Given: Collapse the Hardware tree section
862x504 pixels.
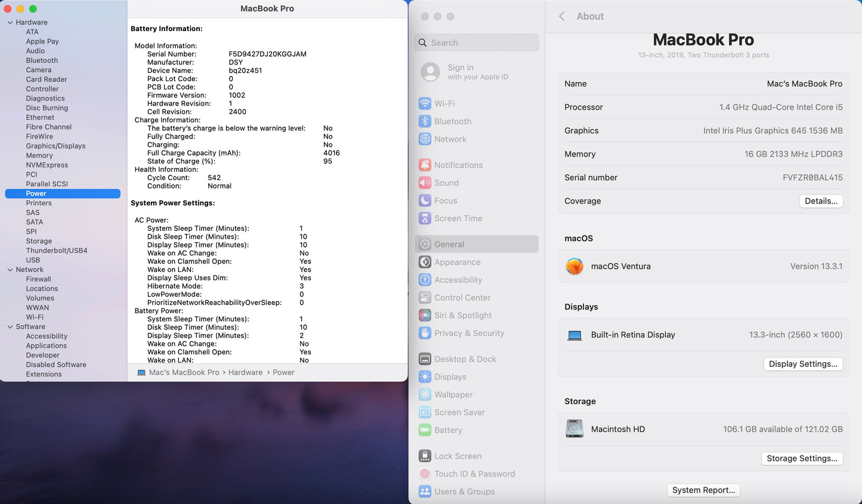Looking at the screenshot, I should 10,23.
